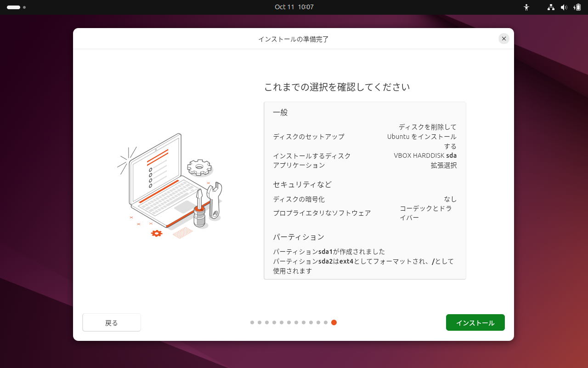
Task: Click the sda2 ext4 format line
Action: [363, 266]
